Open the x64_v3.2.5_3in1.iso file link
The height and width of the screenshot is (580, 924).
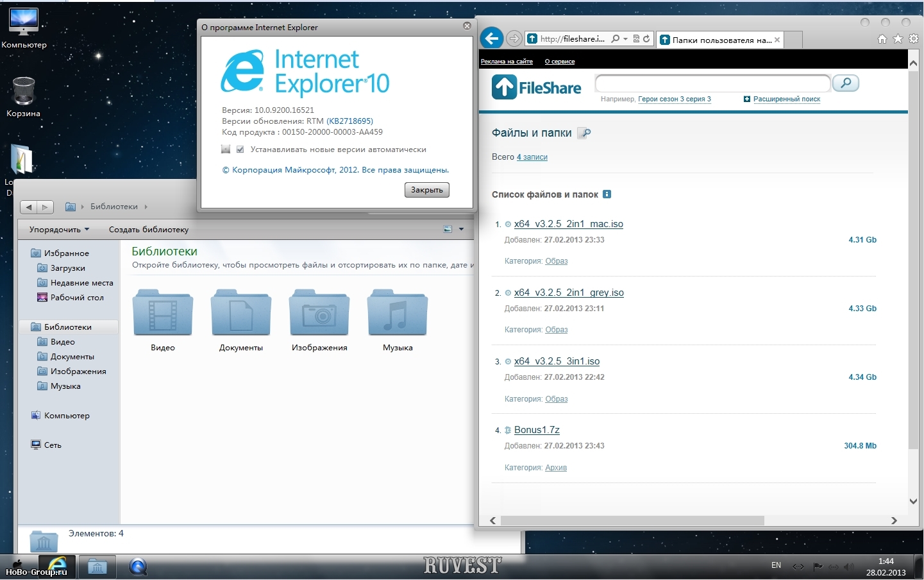[x=557, y=361]
